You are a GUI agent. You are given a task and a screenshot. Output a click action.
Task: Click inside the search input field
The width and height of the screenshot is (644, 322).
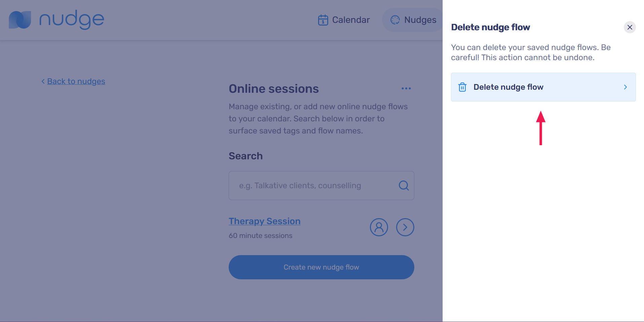(313, 185)
